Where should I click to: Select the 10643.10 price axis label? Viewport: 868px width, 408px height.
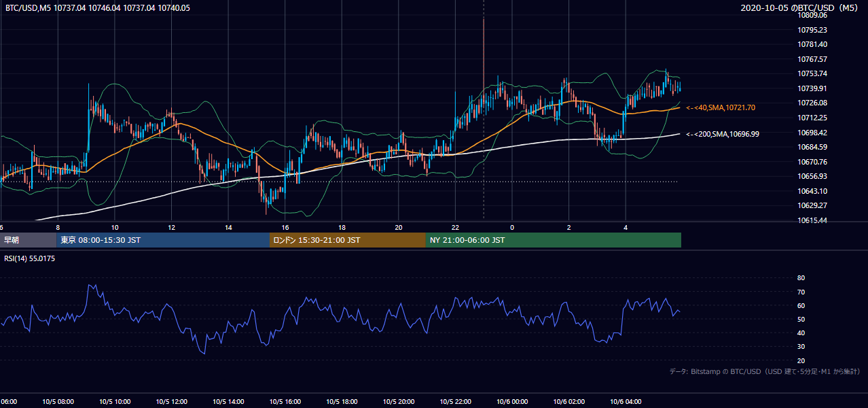pos(812,191)
